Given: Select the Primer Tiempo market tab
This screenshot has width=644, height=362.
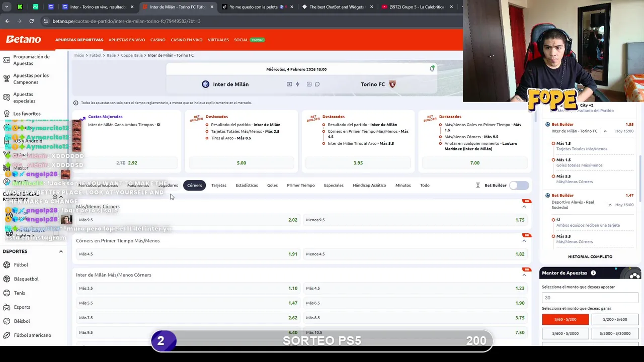Looking at the screenshot, I should tap(301, 186).
